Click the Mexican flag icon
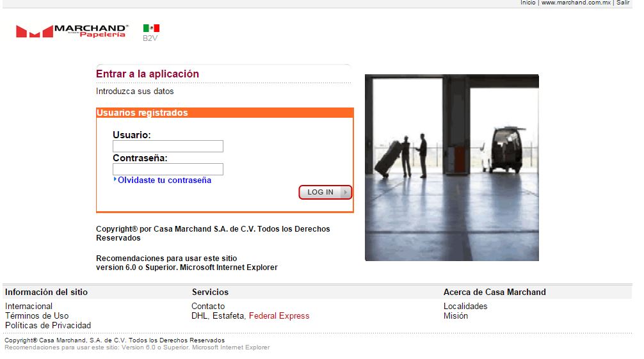The width and height of the screenshot is (644, 359). 151,28
